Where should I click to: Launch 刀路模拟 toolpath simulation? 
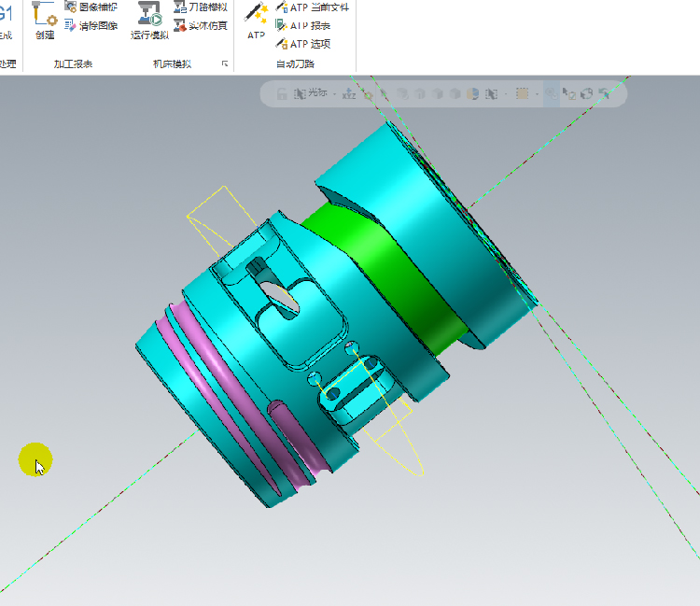[x=201, y=7]
